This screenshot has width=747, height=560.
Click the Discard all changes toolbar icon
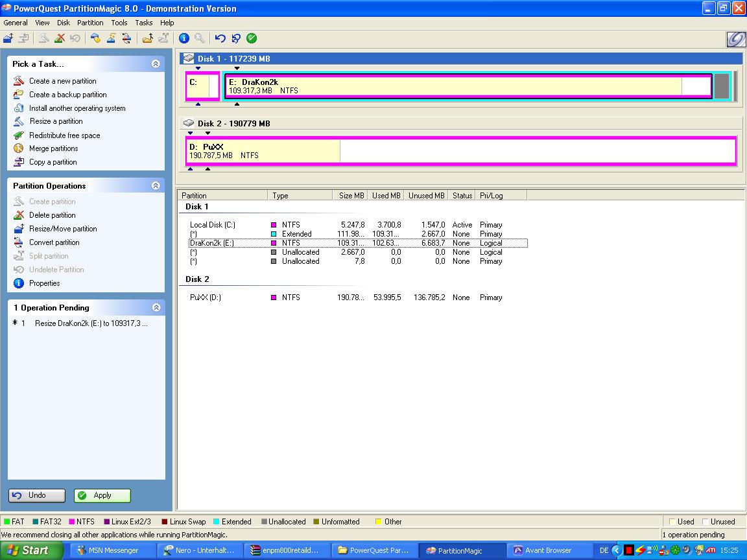[x=236, y=38]
